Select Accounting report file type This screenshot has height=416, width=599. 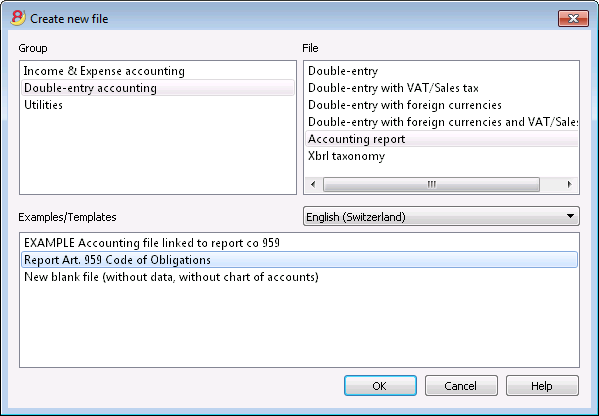click(x=442, y=139)
